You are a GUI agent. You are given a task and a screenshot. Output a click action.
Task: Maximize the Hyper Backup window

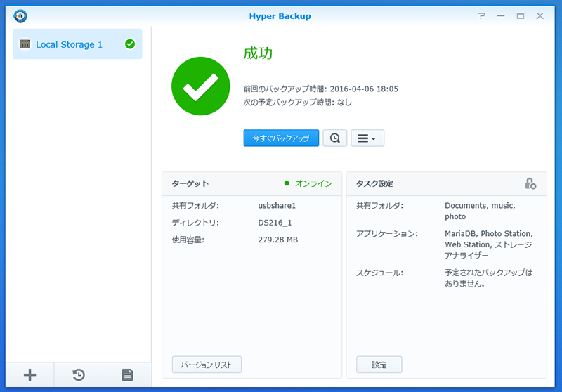[521, 15]
